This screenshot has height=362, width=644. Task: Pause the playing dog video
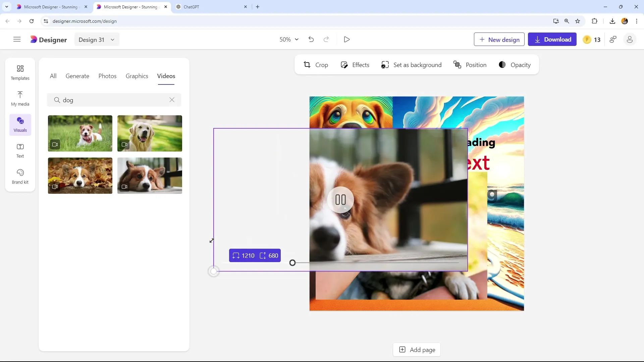340,200
